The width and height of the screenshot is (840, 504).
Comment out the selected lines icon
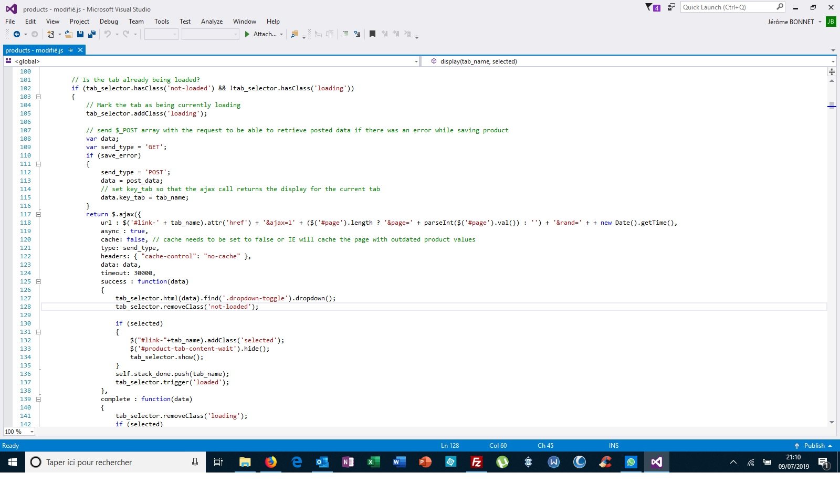(x=345, y=34)
